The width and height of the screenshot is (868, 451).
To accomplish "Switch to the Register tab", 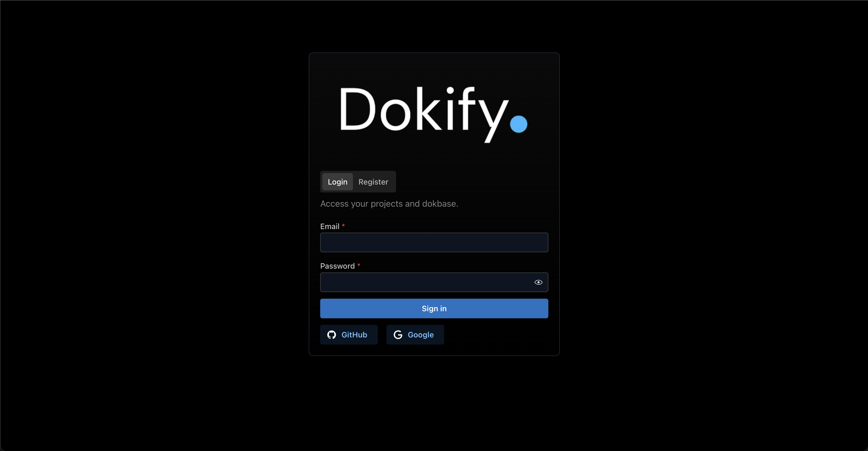I will pyautogui.click(x=373, y=182).
